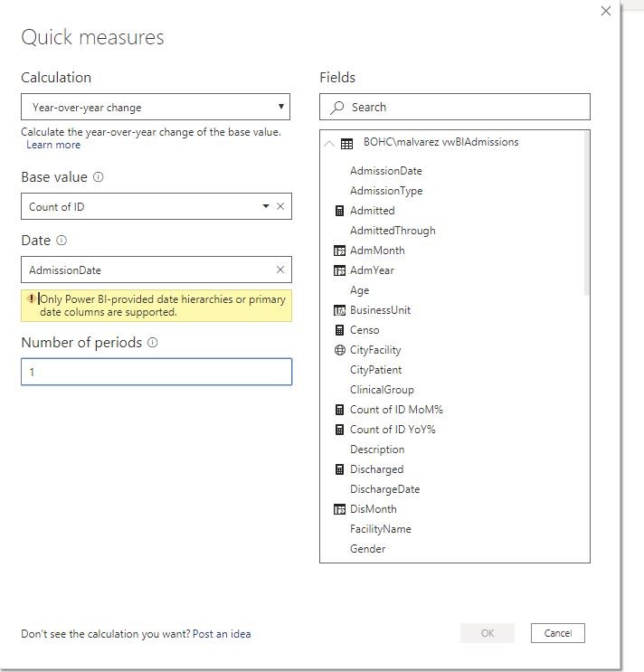The width and height of the screenshot is (644, 672).
Task: Select the DischargeDate field
Action: tap(384, 489)
